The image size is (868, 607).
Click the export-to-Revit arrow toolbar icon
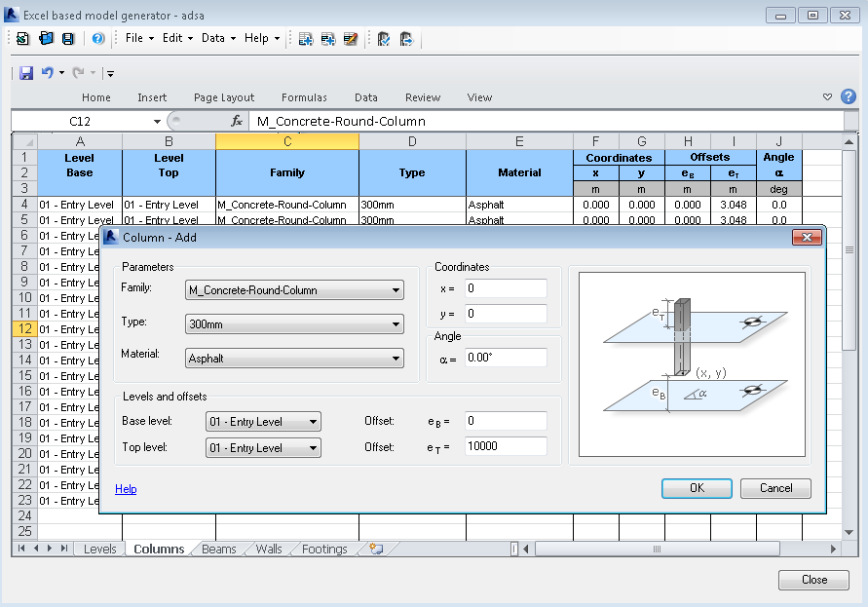click(406, 37)
